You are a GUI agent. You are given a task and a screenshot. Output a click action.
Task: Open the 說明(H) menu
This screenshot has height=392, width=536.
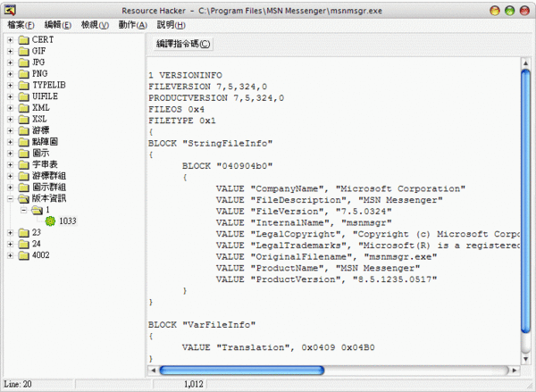pos(171,25)
